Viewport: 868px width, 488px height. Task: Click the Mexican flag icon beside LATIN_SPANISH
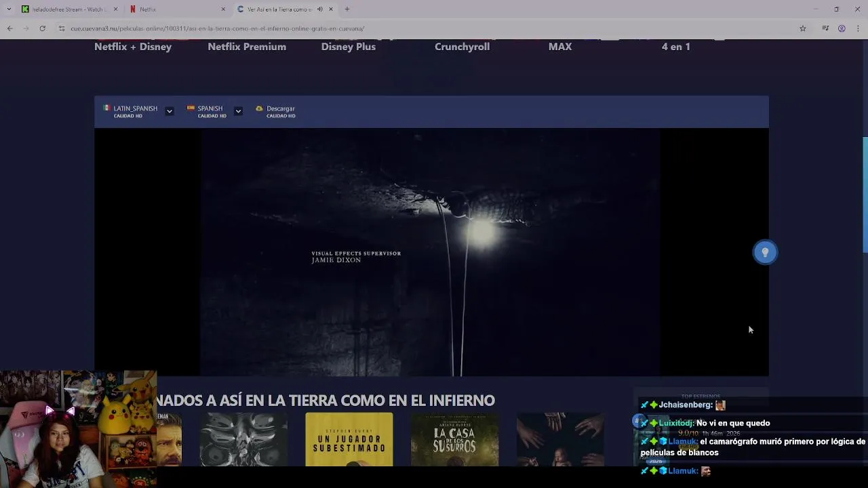tap(106, 108)
